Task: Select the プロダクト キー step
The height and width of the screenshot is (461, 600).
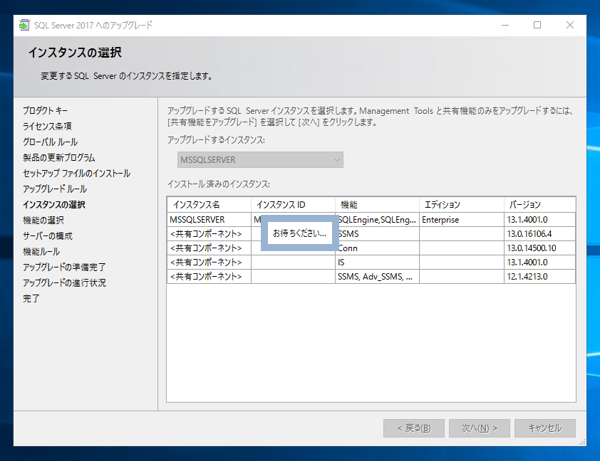Action: point(45,111)
